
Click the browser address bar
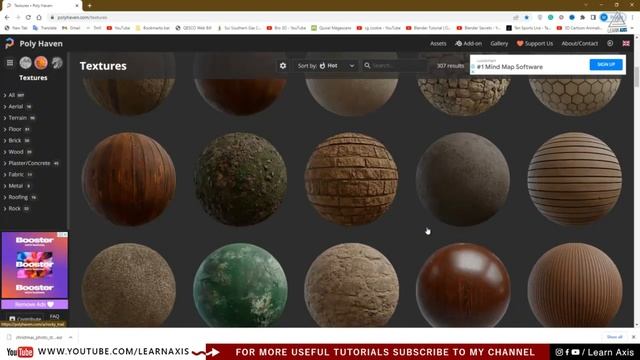tap(282, 17)
